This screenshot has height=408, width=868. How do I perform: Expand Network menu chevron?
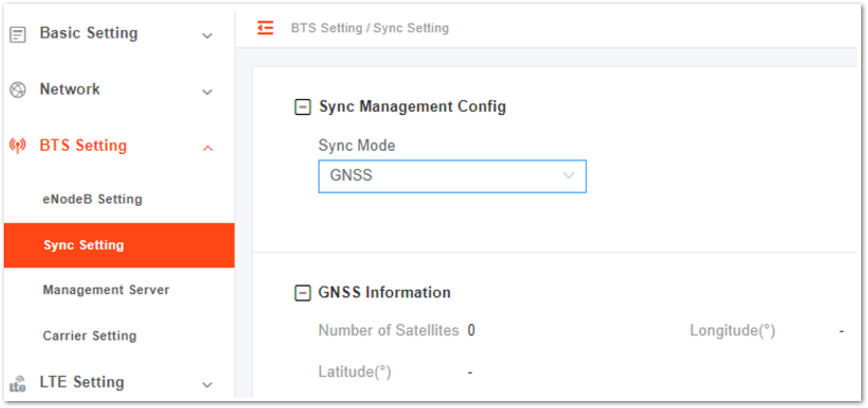pos(207,92)
